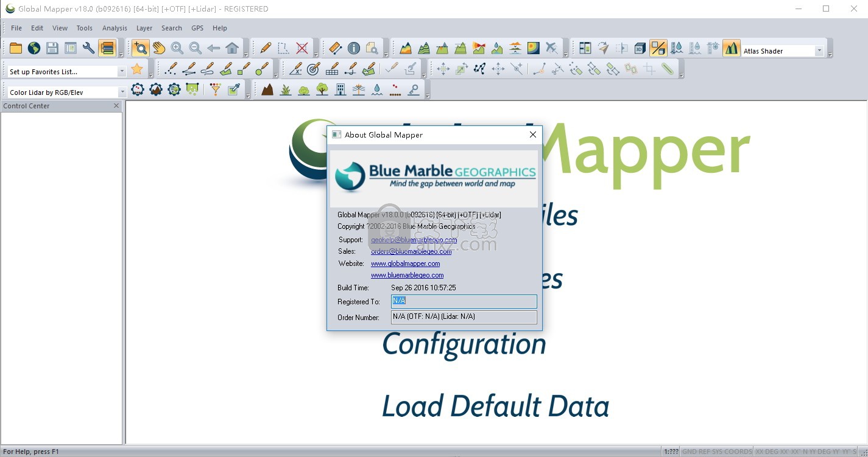Open the Help menu
The width and height of the screenshot is (868, 457).
220,28
